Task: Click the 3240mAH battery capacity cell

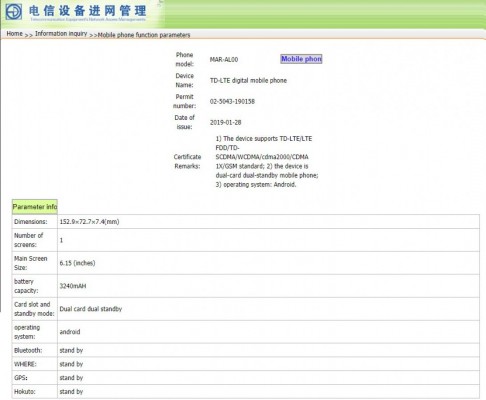Action: click(x=269, y=286)
